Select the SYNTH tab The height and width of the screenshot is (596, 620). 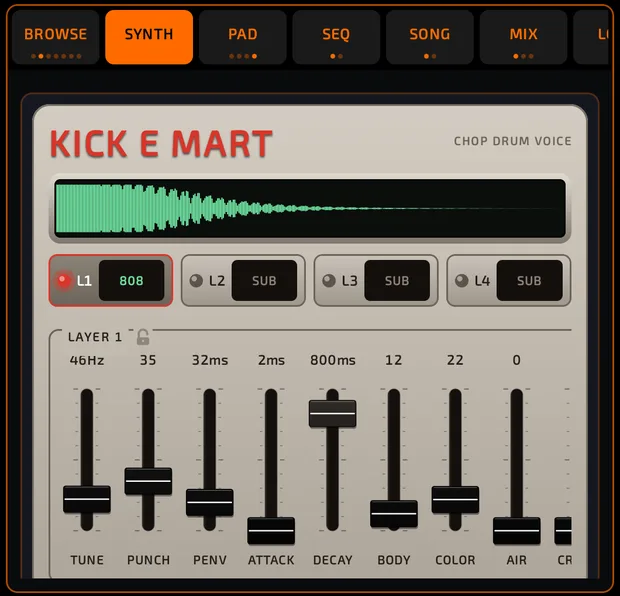[149, 37]
